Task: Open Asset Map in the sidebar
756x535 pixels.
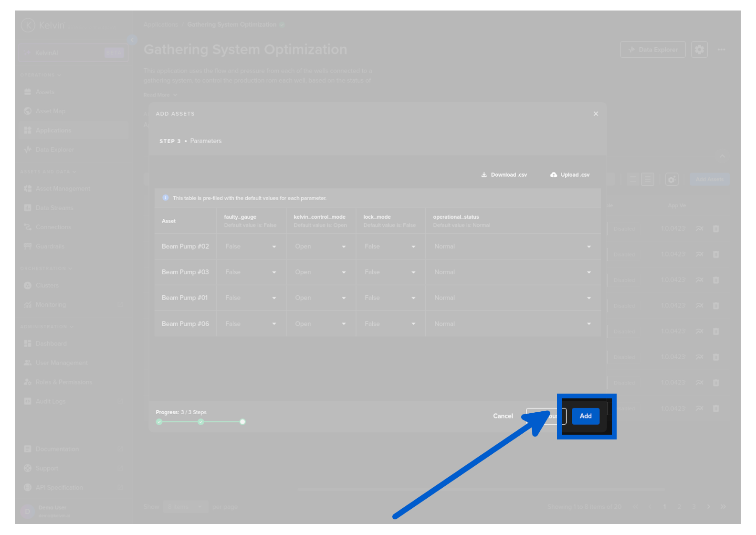Action: click(50, 111)
